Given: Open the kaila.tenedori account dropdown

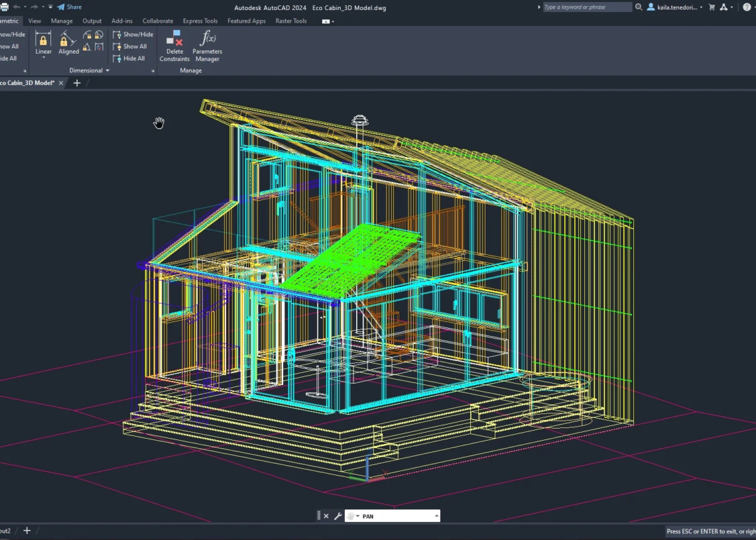Looking at the screenshot, I should pos(675,7).
